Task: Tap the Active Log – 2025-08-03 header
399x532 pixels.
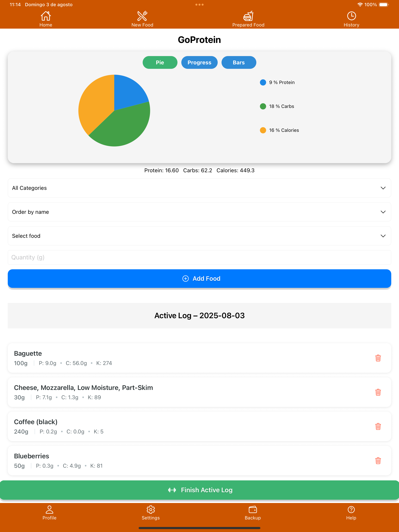Action: tap(199, 315)
